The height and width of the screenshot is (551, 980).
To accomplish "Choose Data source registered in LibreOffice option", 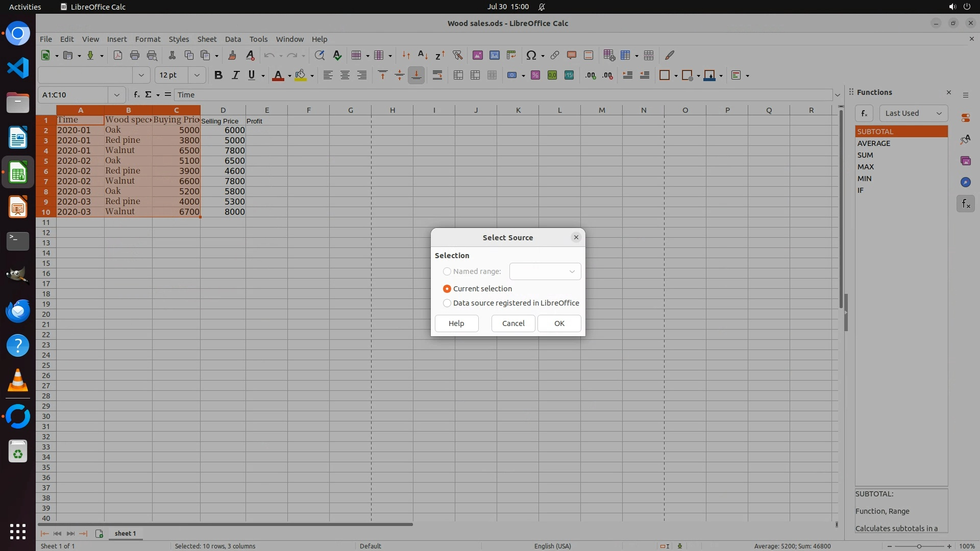I will 447,303.
